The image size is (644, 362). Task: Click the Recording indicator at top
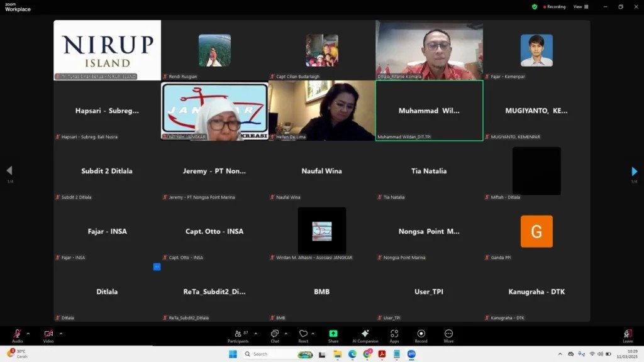click(x=554, y=7)
